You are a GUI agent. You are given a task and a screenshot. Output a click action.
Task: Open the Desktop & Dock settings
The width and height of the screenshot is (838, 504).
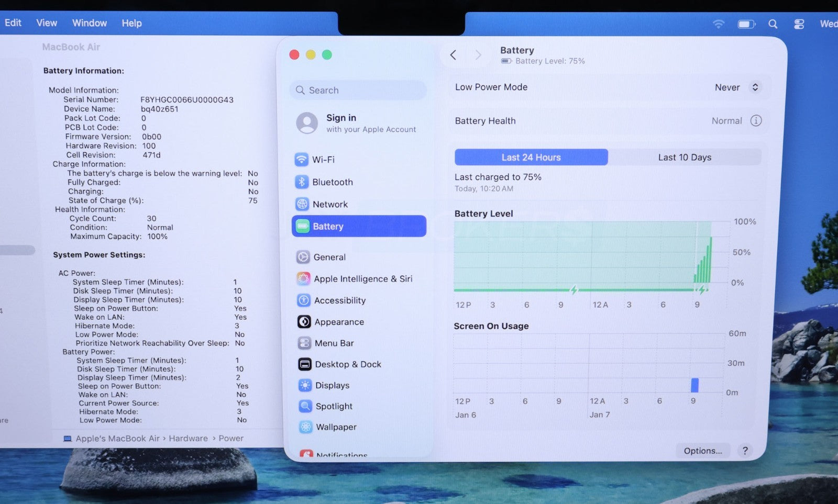click(348, 364)
